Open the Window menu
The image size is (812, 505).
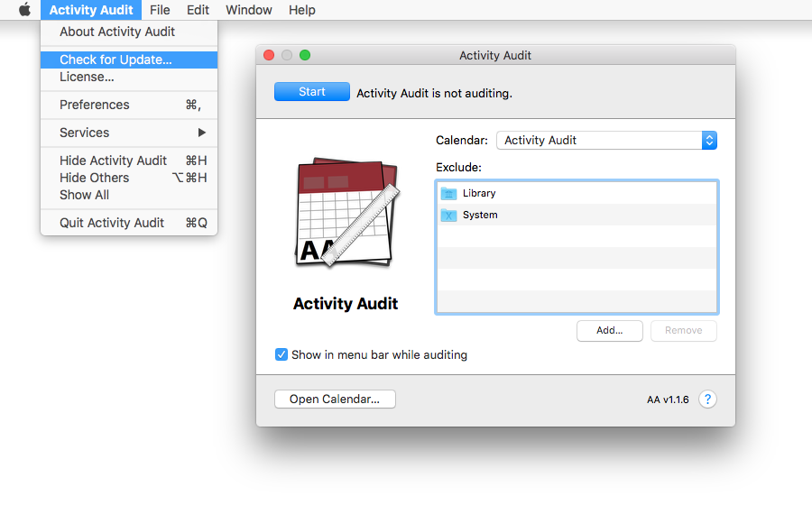point(249,10)
